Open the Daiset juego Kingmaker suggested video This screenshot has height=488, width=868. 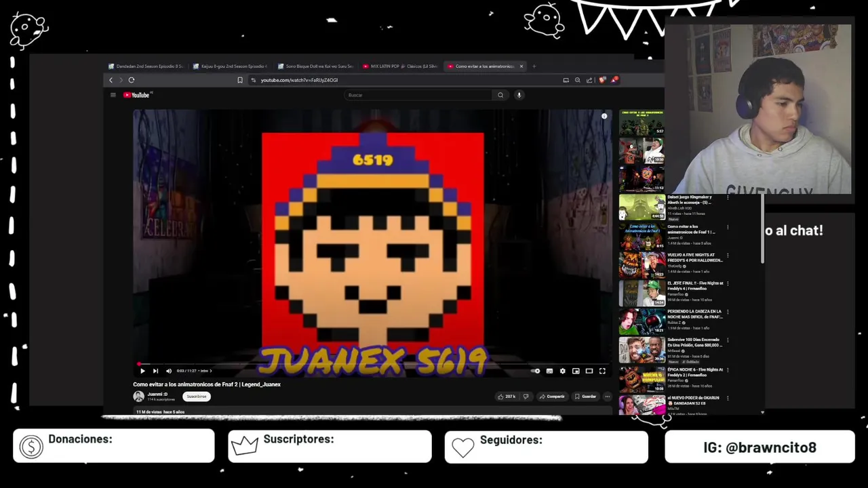click(x=642, y=208)
